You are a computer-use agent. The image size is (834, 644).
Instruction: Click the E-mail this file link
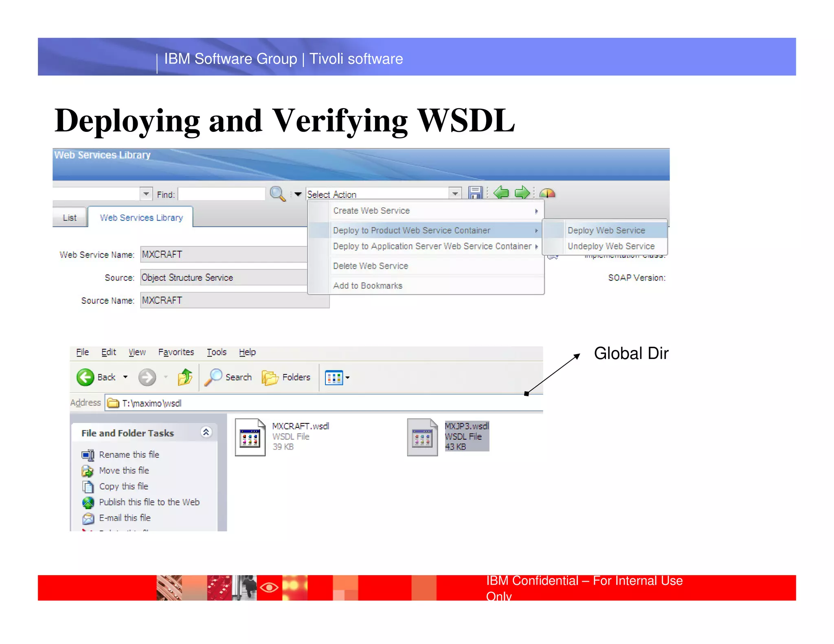pyautogui.click(x=125, y=518)
